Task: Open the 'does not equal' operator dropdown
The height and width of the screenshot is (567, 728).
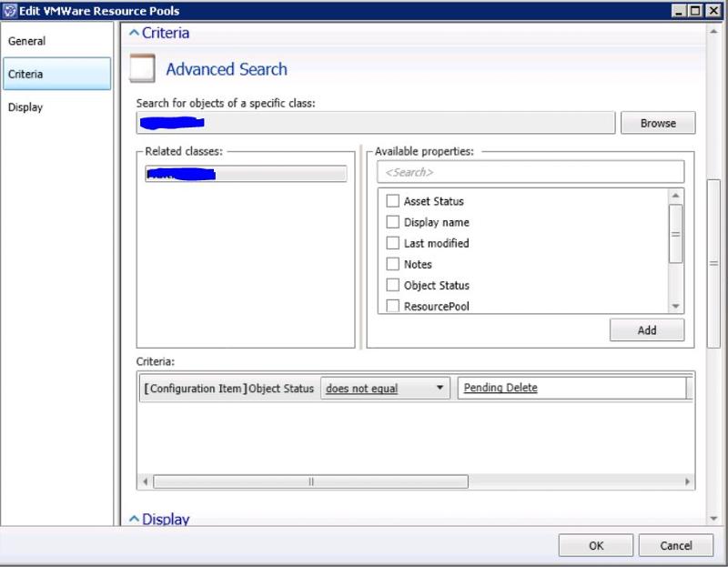Action: click(385, 388)
